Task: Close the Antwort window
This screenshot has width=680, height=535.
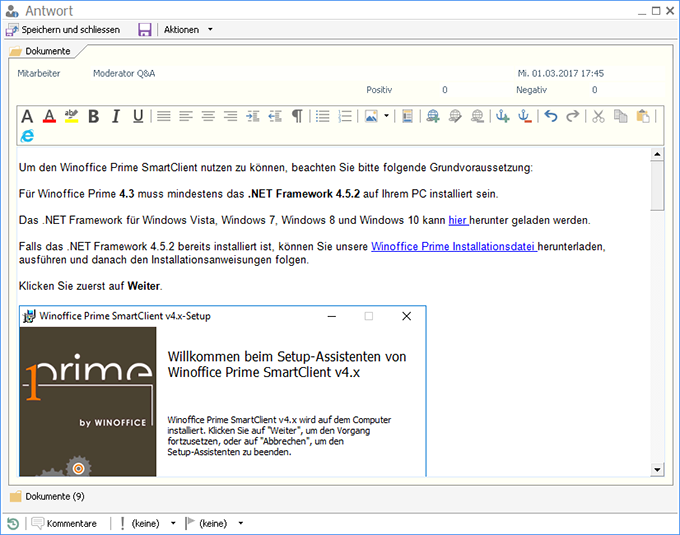Action: coord(670,11)
